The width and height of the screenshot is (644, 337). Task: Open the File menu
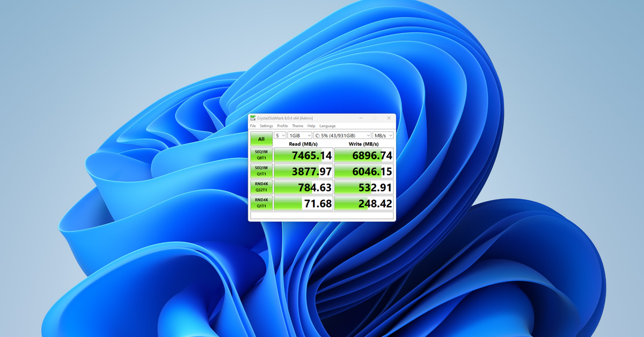(x=253, y=126)
